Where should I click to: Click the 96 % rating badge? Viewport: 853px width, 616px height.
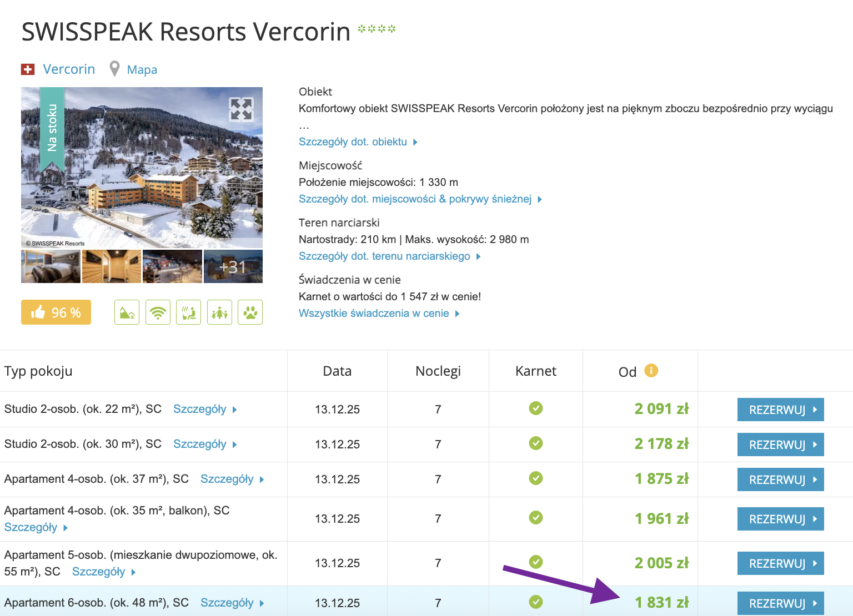(x=56, y=312)
